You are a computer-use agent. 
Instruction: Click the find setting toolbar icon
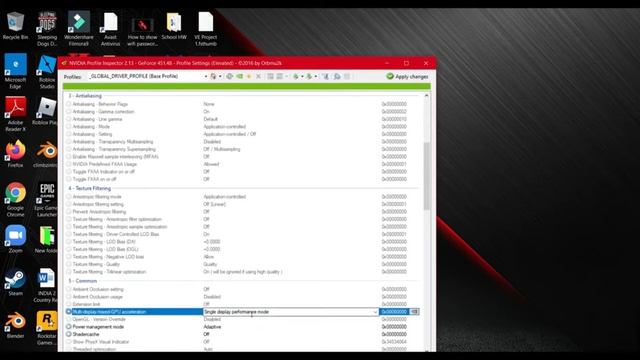click(337, 76)
